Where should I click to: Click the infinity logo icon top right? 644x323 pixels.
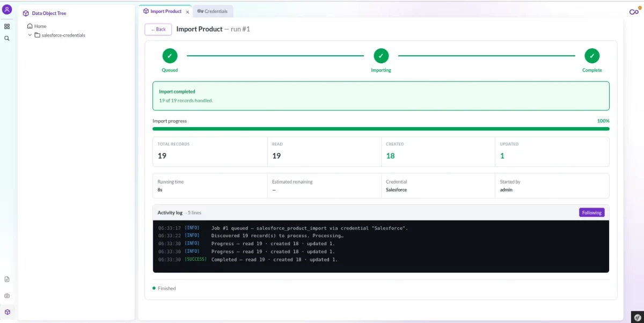tap(634, 12)
